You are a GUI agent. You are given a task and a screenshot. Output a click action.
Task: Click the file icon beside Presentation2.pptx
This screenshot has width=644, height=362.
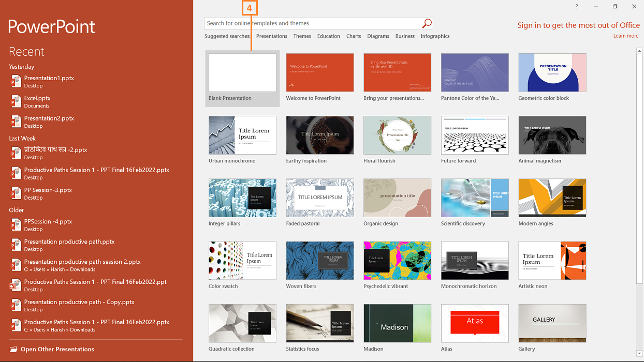click(x=16, y=122)
